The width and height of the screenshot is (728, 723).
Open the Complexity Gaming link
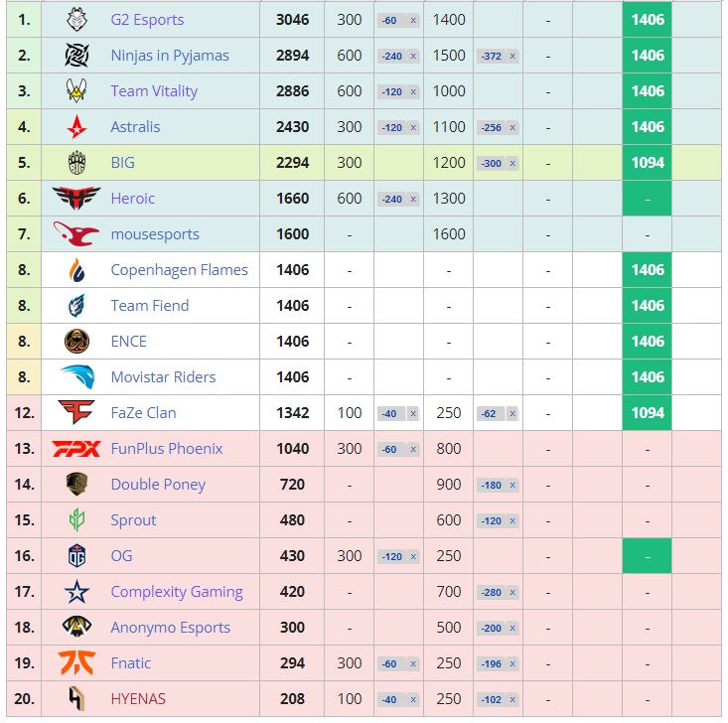click(x=176, y=592)
